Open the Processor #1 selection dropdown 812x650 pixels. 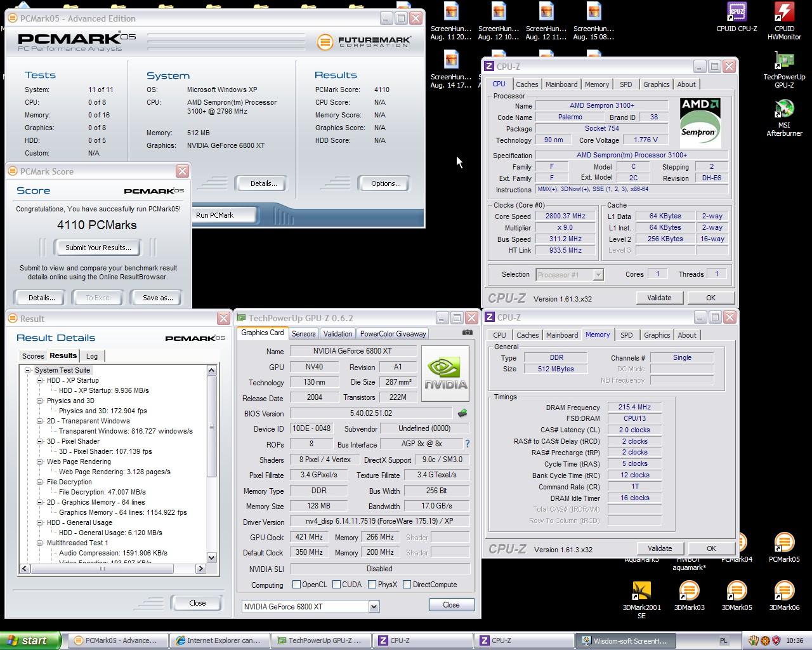click(x=598, y=275)
